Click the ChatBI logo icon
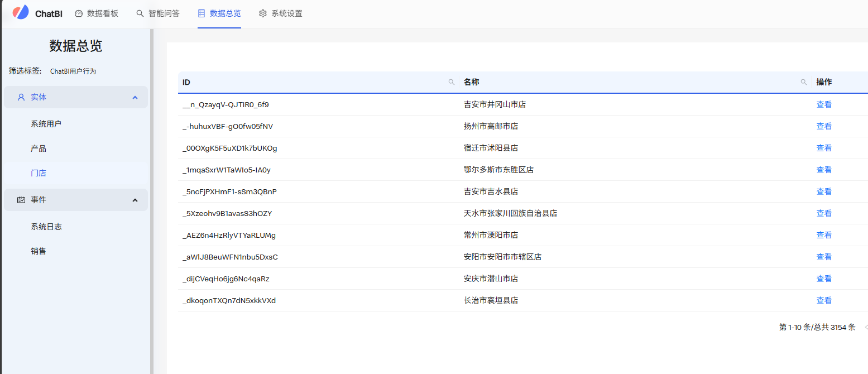This screenshot has width=868, height=374. (x=20, y=13)
